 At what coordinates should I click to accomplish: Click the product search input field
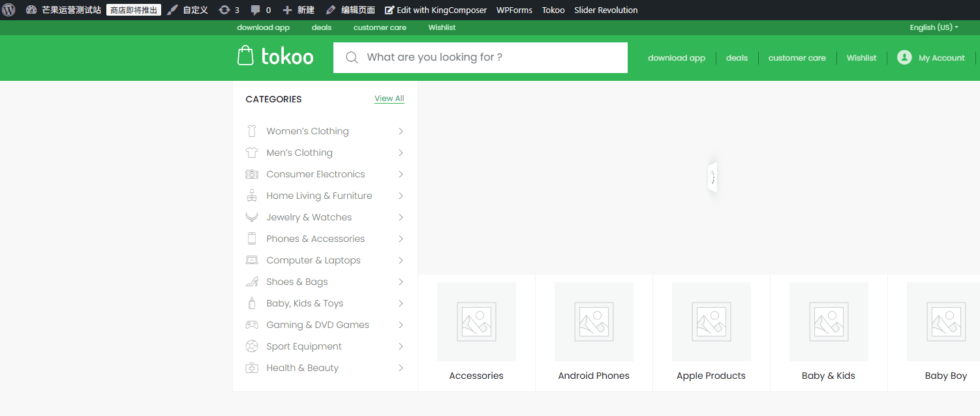[x=480, y=57]
